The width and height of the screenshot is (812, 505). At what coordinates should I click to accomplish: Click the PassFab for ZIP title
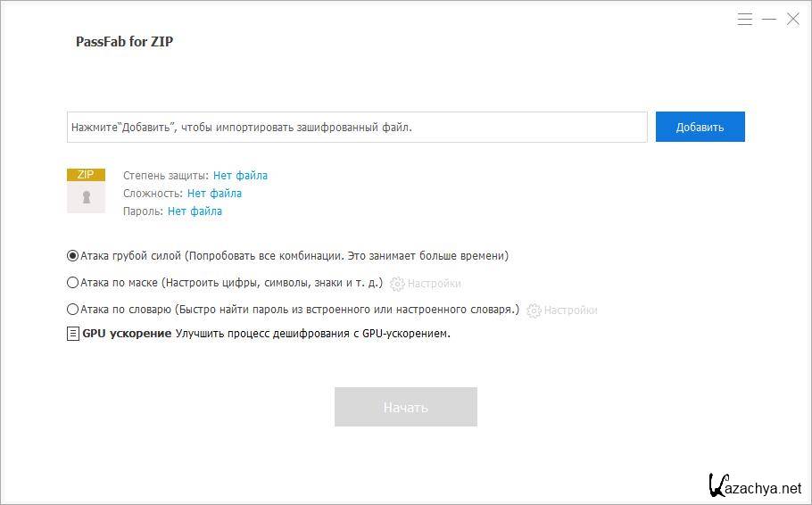point(124,41)
